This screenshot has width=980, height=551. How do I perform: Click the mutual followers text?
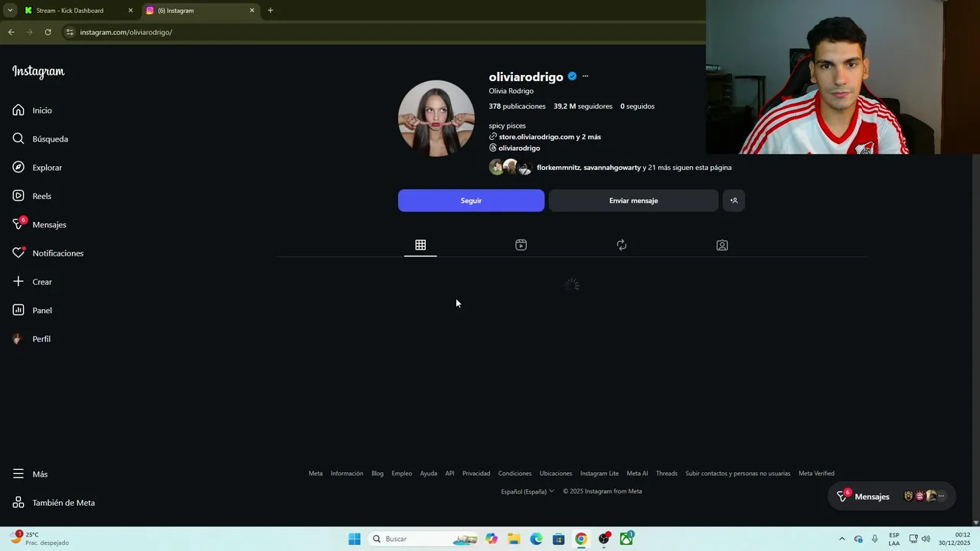click(634, 168)
